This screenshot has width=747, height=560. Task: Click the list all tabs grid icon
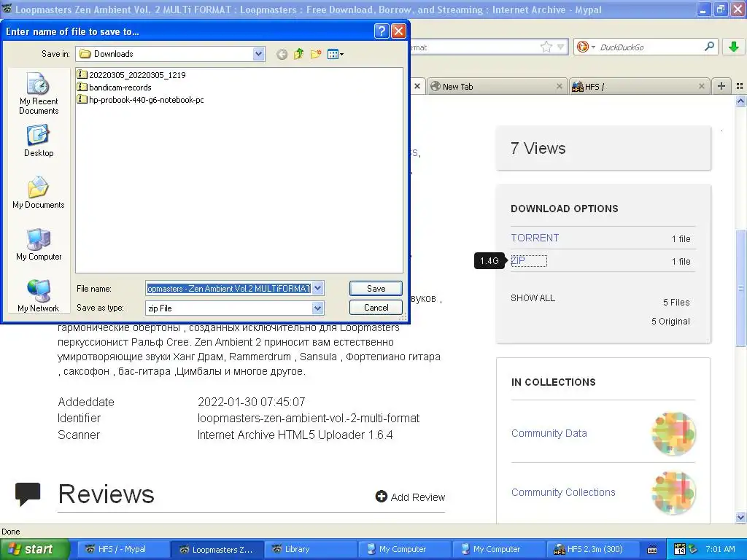740,86
